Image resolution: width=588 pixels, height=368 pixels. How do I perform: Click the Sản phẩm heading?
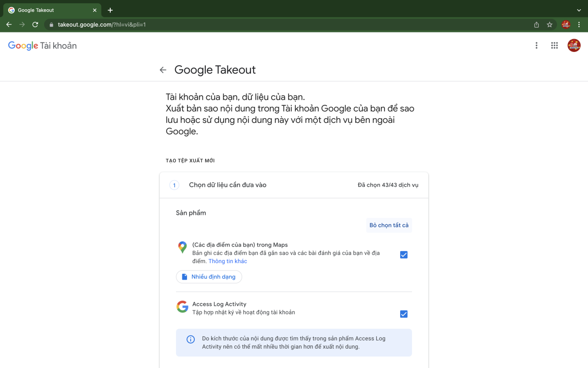191,213
